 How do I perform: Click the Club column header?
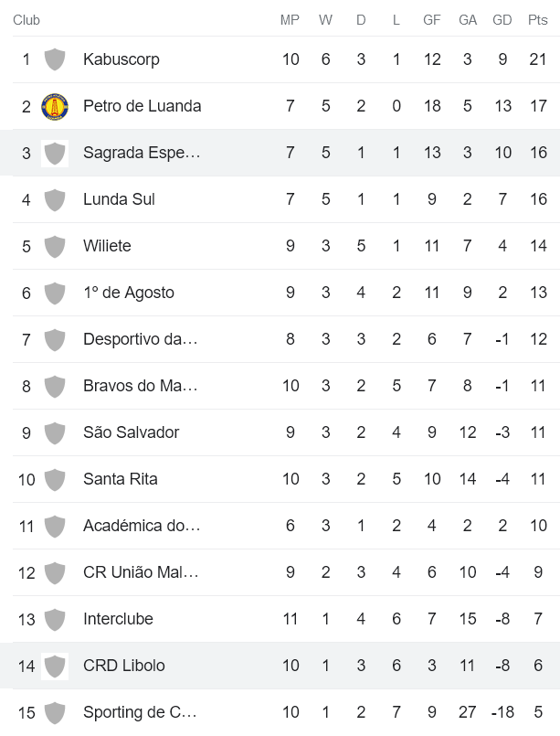(26, 20)
